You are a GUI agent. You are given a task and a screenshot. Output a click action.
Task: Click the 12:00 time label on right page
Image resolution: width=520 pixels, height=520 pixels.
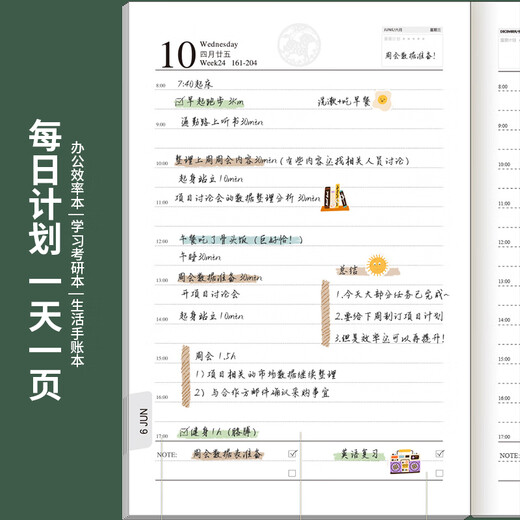tap(504, 242)
